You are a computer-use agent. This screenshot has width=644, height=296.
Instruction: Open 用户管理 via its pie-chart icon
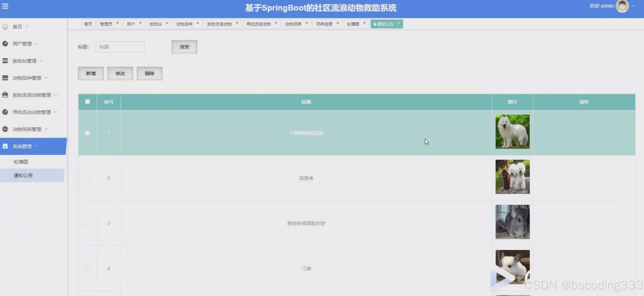(5, 43)
